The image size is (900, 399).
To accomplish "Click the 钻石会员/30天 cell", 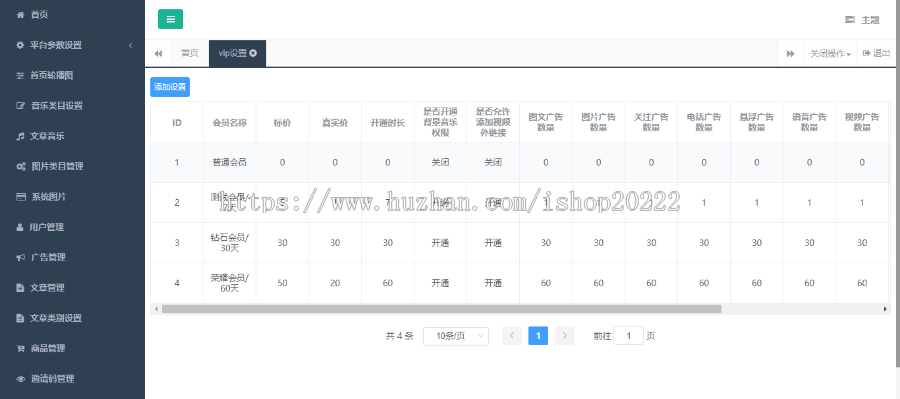I will pos(230,243).
